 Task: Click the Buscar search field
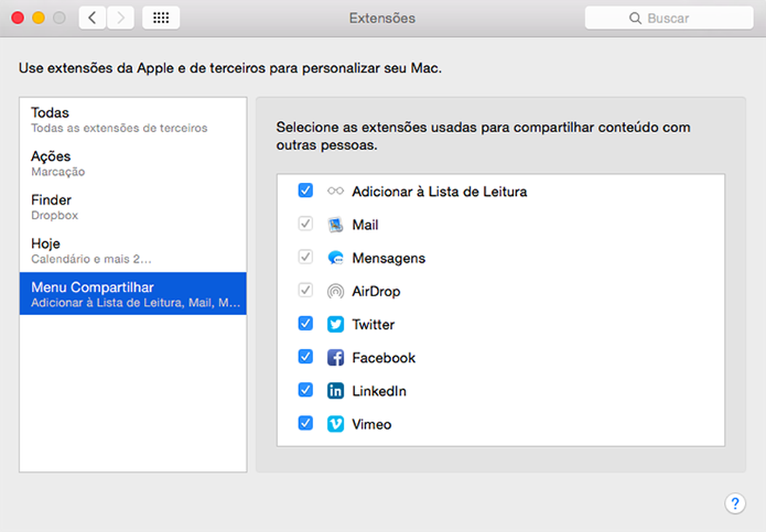[x=669, y=18]
